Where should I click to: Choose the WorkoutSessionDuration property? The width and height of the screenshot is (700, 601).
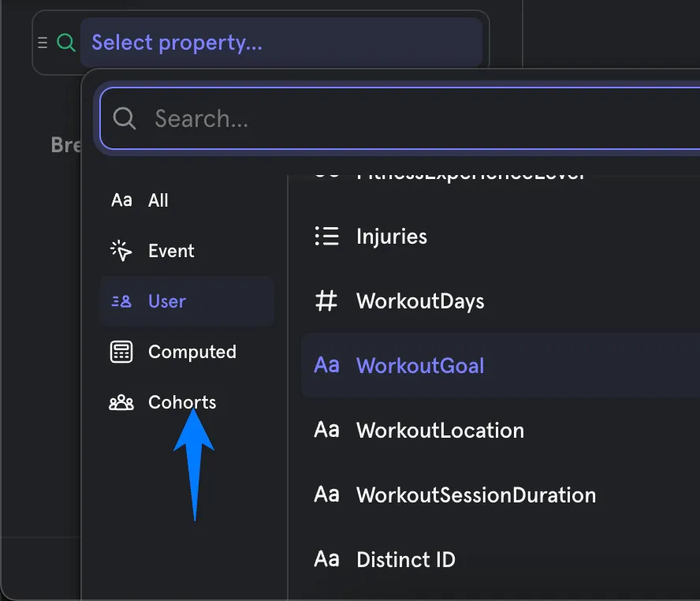pos(476,495)
